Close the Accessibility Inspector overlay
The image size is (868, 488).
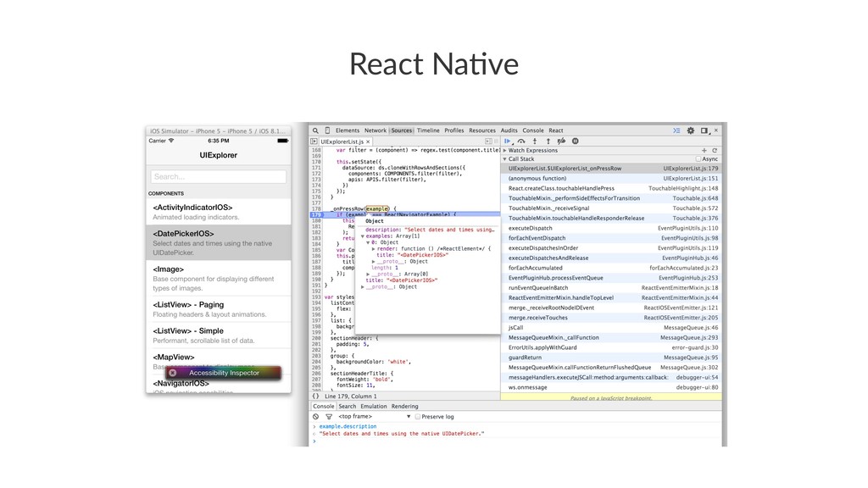click(x=173, y=372)
